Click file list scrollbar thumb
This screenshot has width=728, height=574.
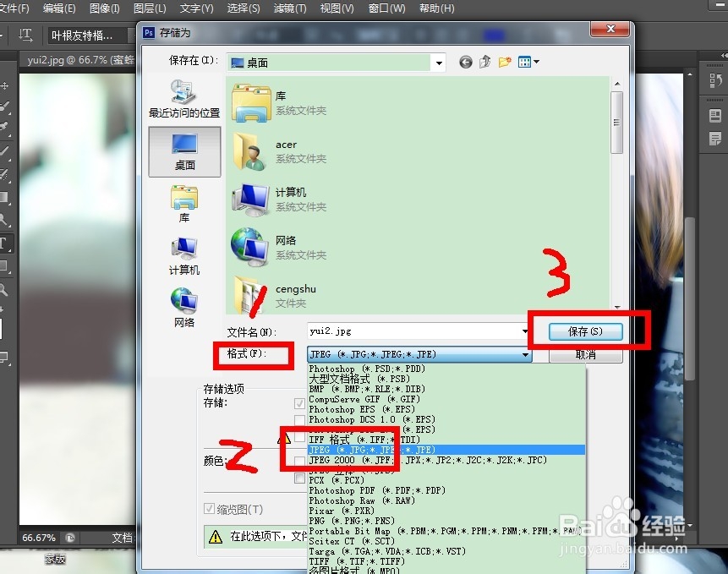(x=616, y=123)
